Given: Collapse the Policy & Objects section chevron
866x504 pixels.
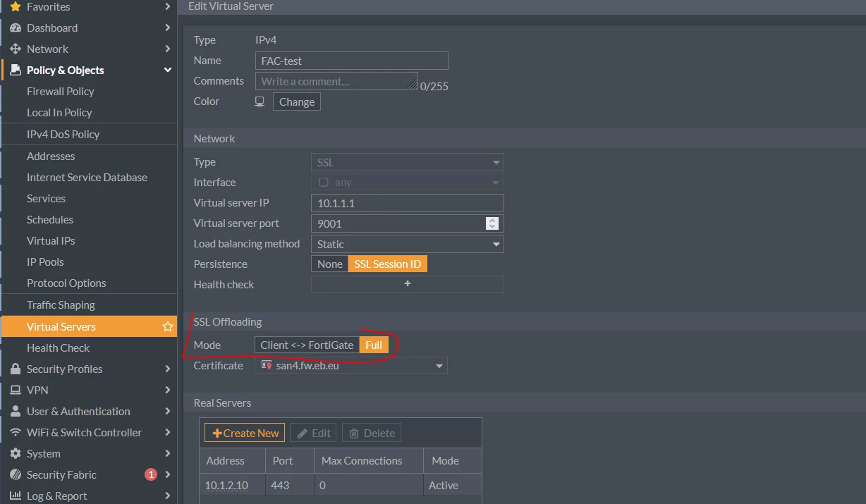Looking at the screenshot, I should pyautogui.click(x=167, y=70).
